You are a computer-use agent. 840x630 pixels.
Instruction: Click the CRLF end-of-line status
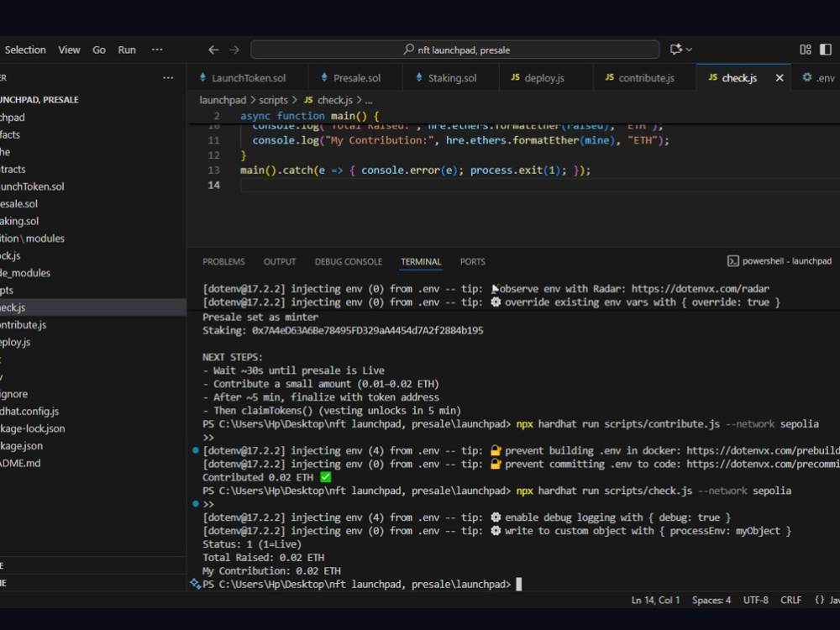pyautogui.click(x=790, y=600)
